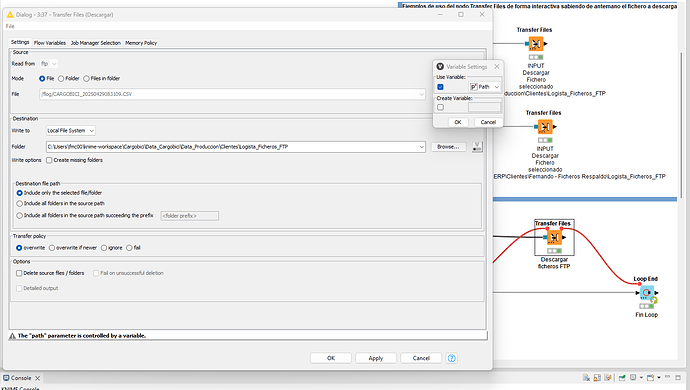
Task: Select Include only the selected file/folder
Action: tap(19, 193)
